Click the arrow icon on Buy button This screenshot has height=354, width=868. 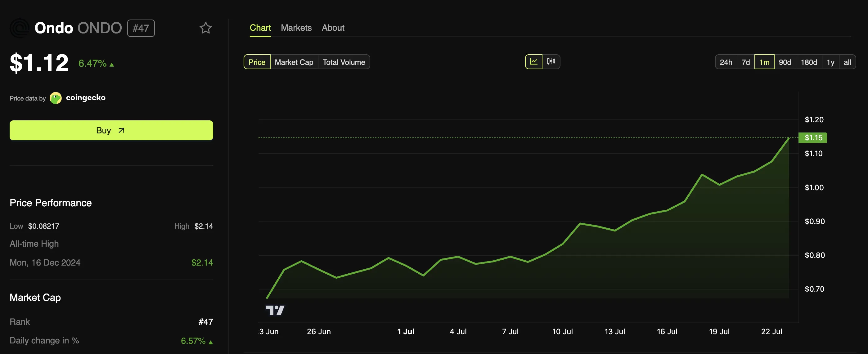(x=121, y=130)
